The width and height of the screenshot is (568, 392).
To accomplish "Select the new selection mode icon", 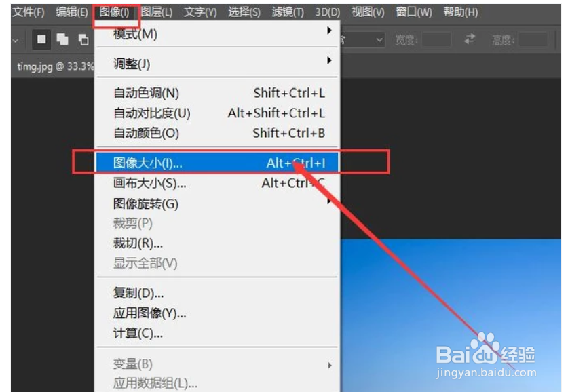I will 41,39.
